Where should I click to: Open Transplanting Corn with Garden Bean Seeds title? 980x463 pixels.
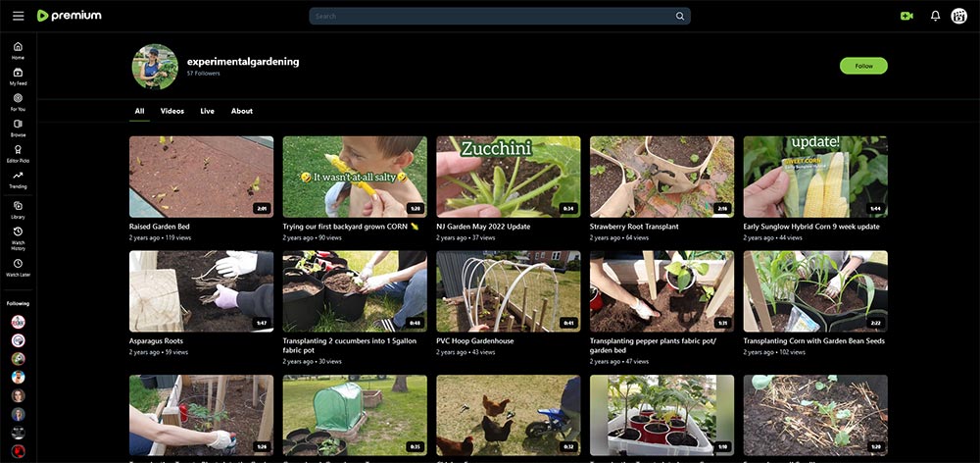[x=813, y=341]
